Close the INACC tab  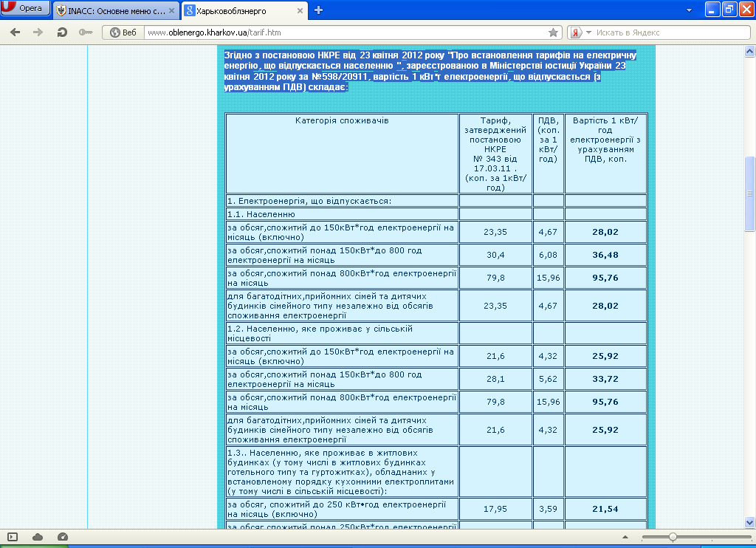(171, 10)
